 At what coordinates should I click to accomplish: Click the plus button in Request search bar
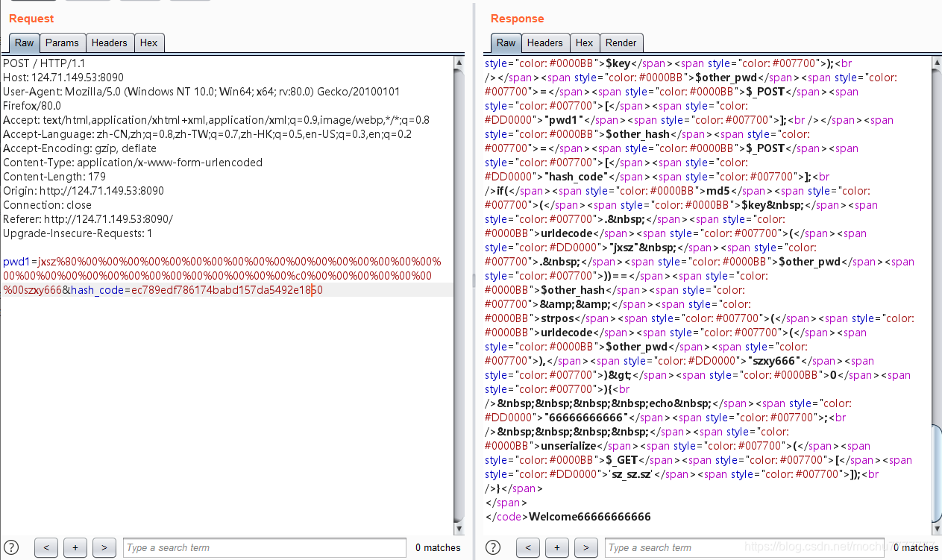(x=75, y=547)
